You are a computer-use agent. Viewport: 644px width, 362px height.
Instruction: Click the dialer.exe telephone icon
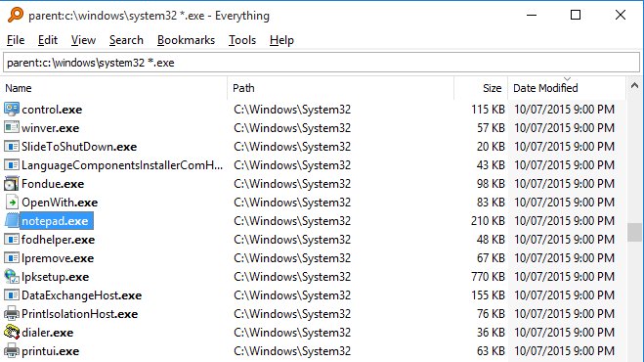[x=12, y=333]
